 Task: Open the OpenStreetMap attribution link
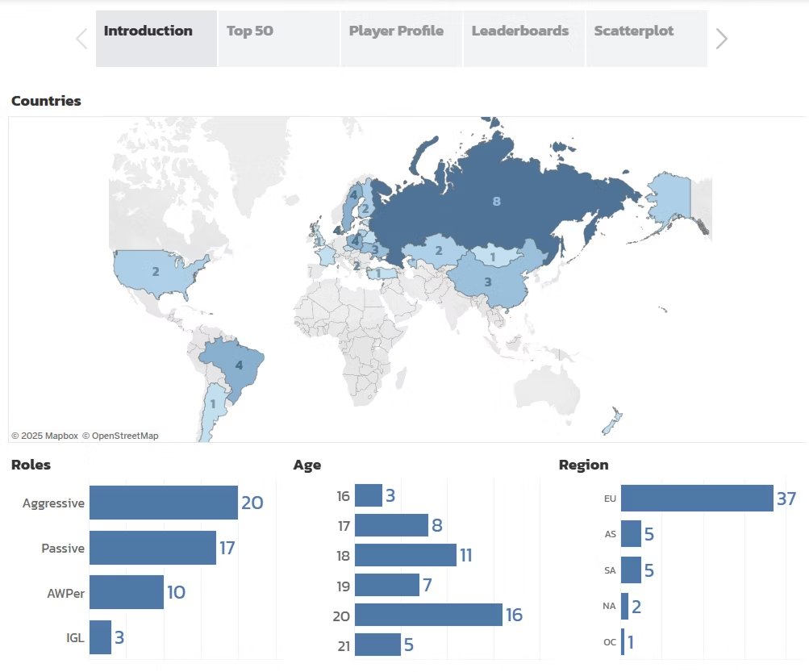[x=120, y=436]
